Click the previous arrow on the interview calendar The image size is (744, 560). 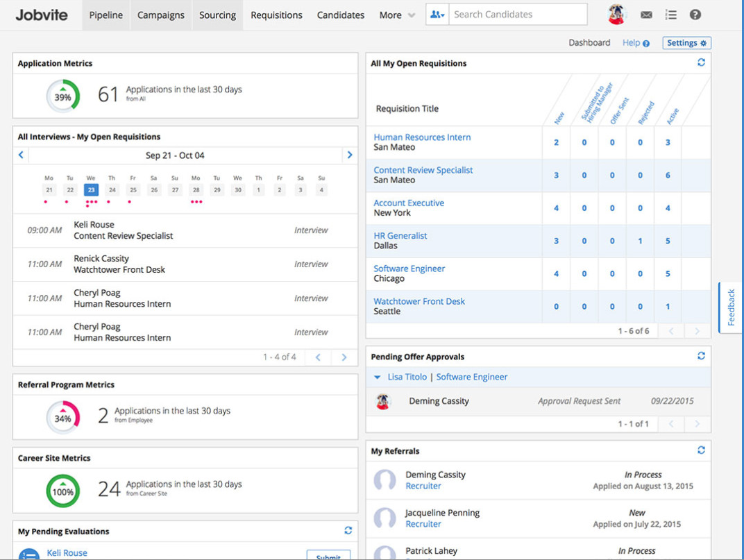click(x=20, y=155)
